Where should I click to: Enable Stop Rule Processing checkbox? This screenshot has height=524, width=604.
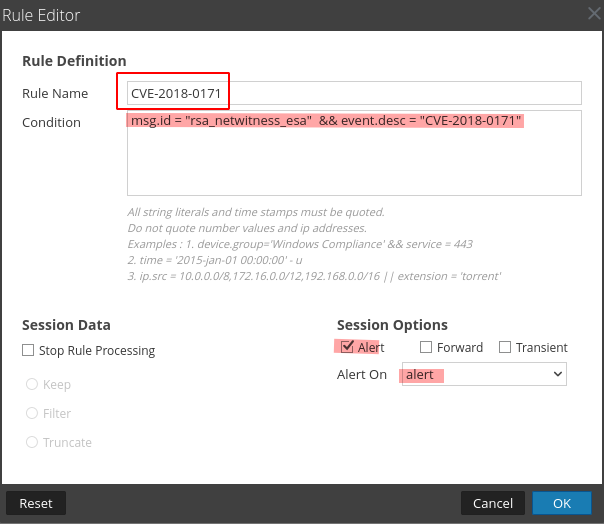pos(28,351)
